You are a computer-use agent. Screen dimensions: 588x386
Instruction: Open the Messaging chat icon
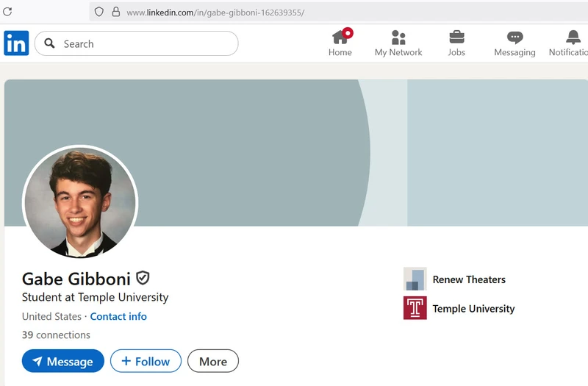click(514, 37)
